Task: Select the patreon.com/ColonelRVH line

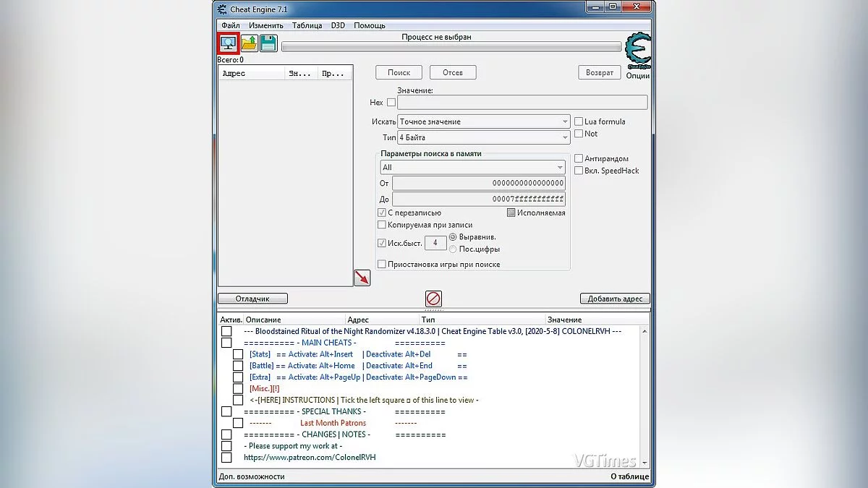Action: [x=310, y=458]
